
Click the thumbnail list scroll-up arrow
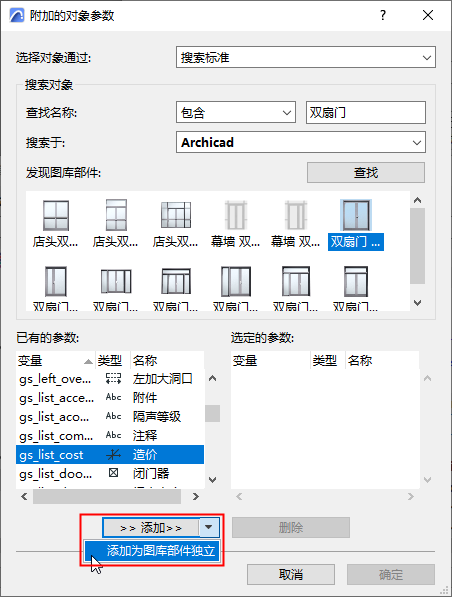(x=417, y=200)
